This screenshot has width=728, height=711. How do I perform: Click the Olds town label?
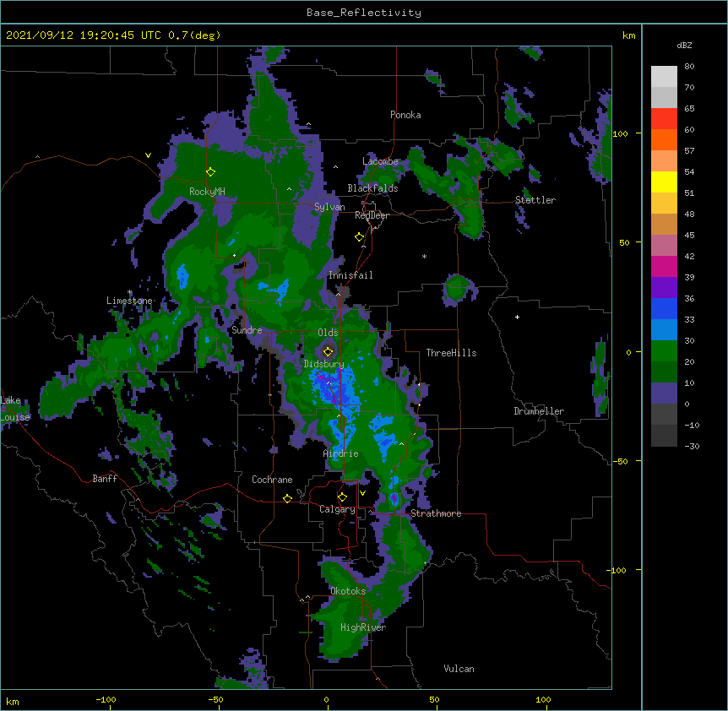point(328,333)
